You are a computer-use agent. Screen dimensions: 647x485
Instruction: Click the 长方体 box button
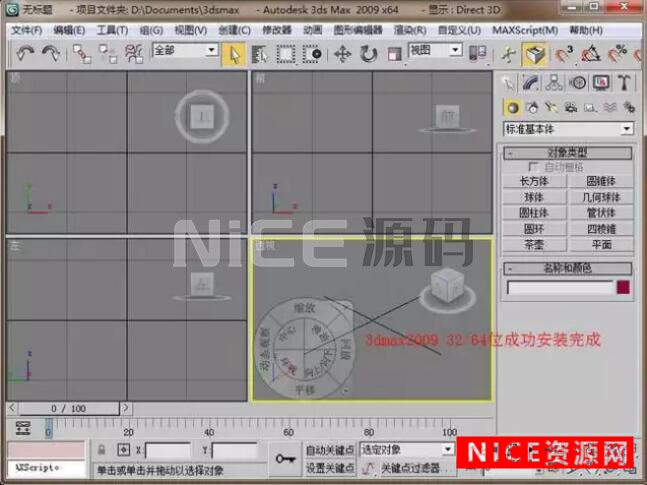click(534, 182)
